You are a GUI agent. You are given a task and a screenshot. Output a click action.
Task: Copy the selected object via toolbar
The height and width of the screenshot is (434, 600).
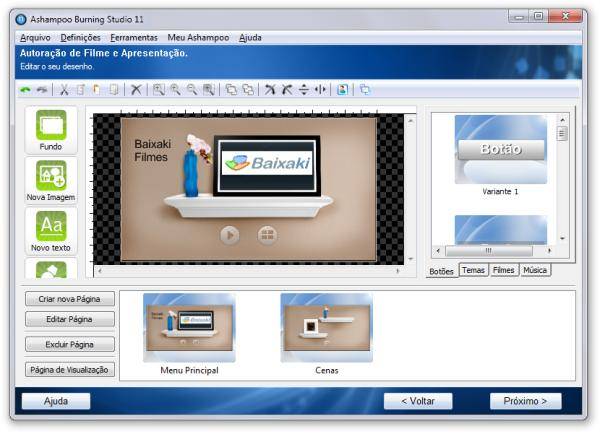click(80, 90)
